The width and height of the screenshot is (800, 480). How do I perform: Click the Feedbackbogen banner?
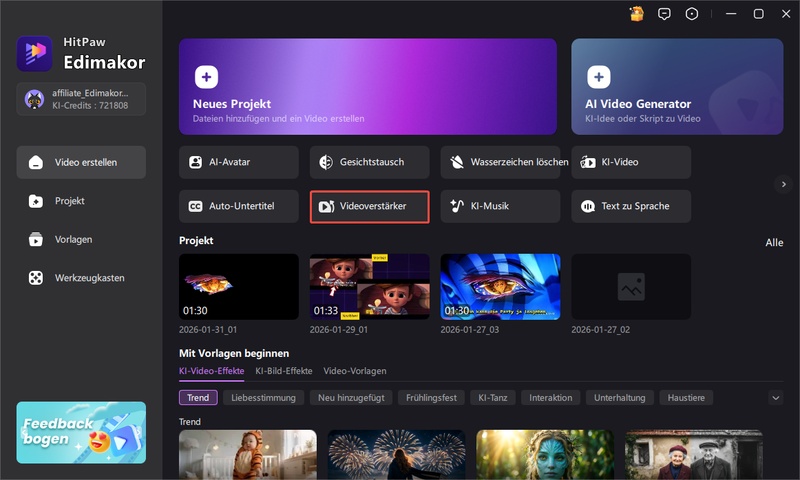pos(81,433)
